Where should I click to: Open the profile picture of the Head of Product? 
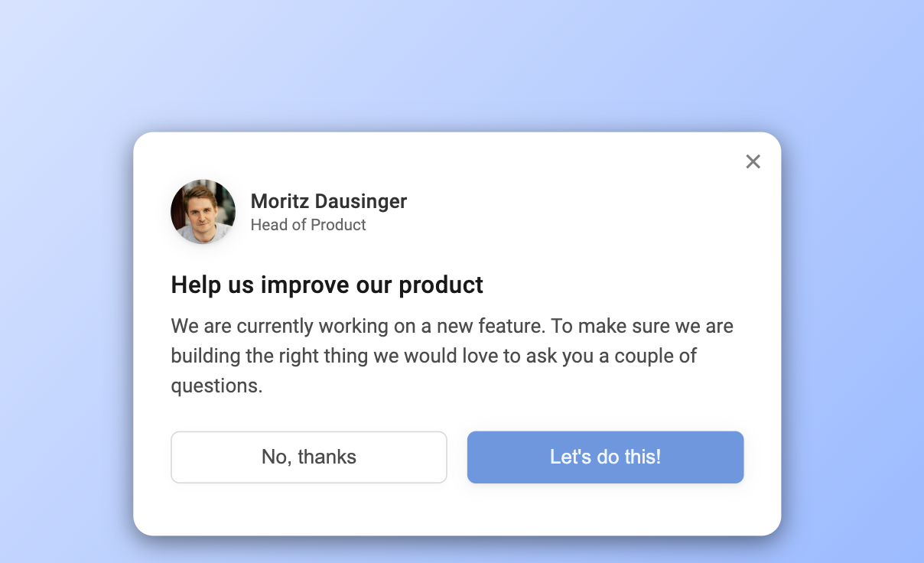pos(203,211)
